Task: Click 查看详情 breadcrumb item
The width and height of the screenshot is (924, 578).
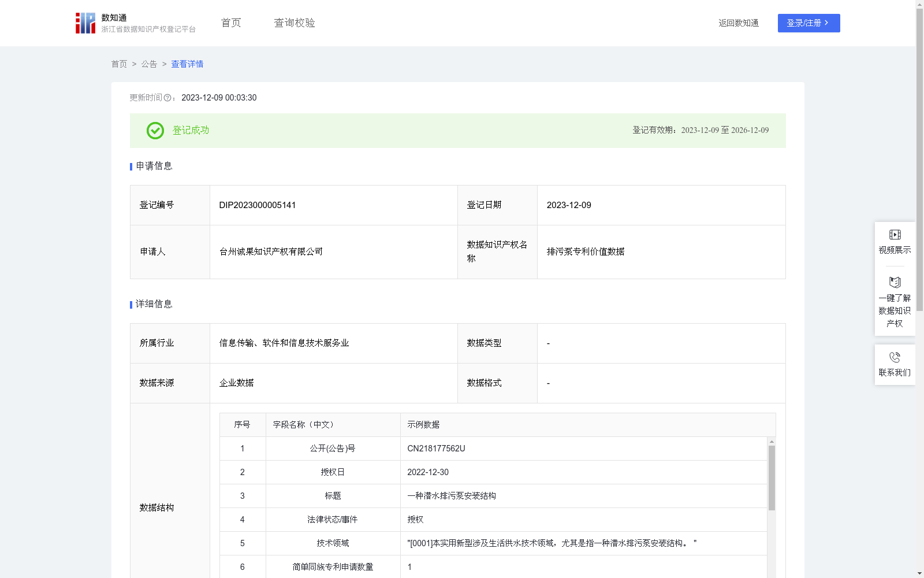Action: [x=187, y=64]
